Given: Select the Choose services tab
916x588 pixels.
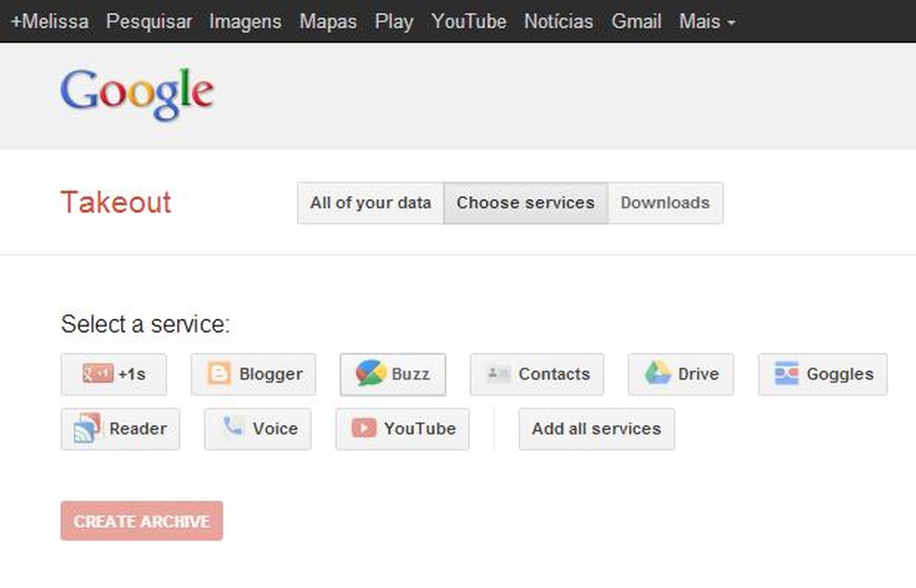Looking at the screenshot, I should [x=525, y=203].
